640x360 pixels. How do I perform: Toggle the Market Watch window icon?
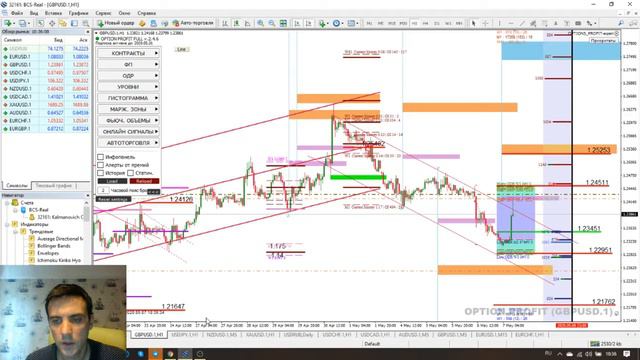click(41, 23)
